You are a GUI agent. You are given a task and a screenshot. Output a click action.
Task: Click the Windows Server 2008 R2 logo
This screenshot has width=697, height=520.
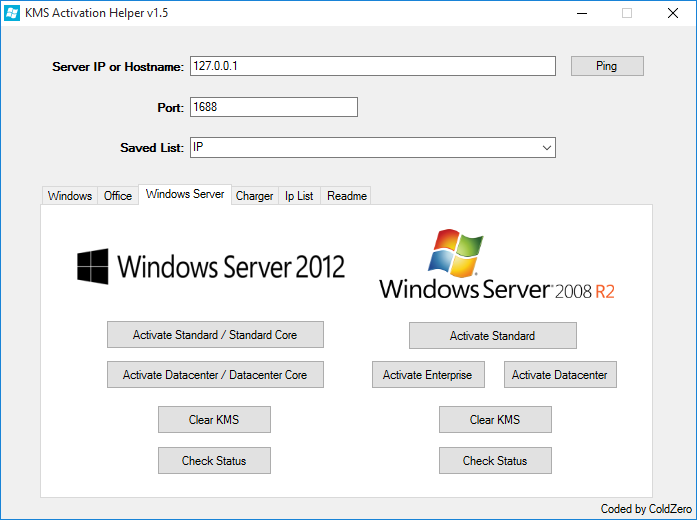(x=497, y=265)
